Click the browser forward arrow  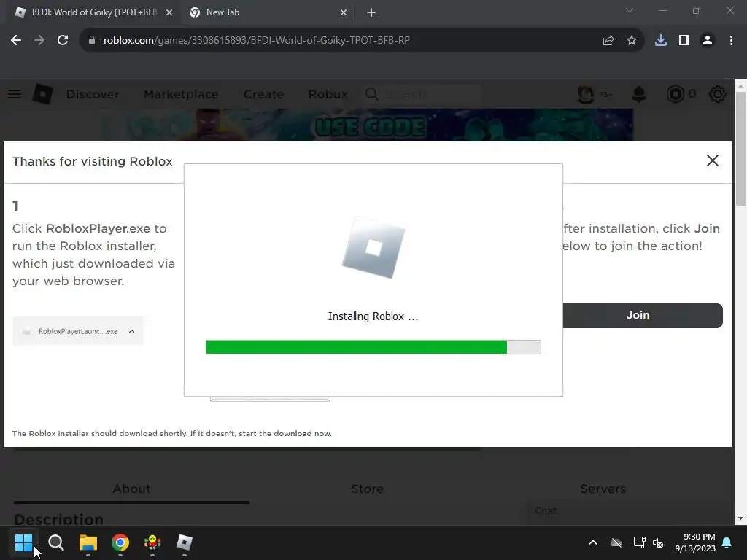point(39,41)
